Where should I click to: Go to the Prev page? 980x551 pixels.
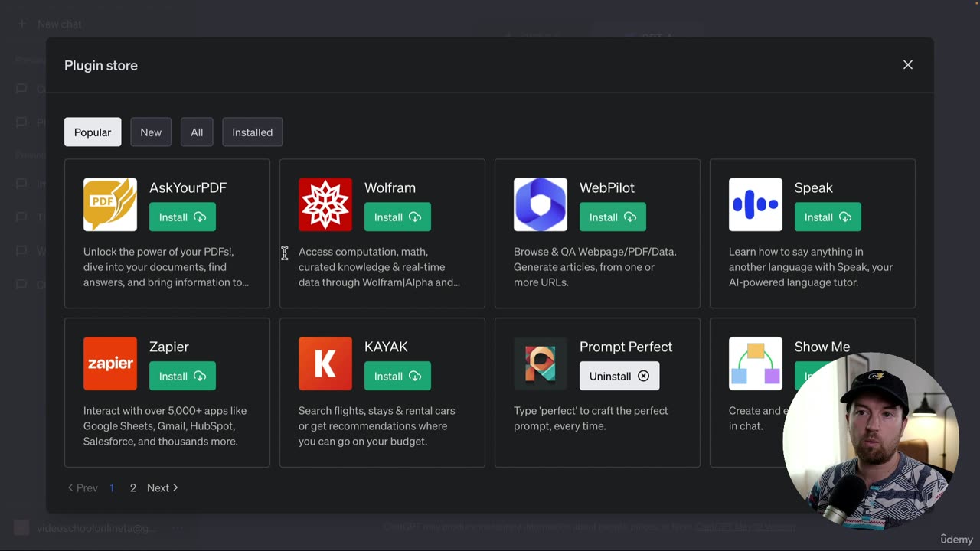pos(83,487)
